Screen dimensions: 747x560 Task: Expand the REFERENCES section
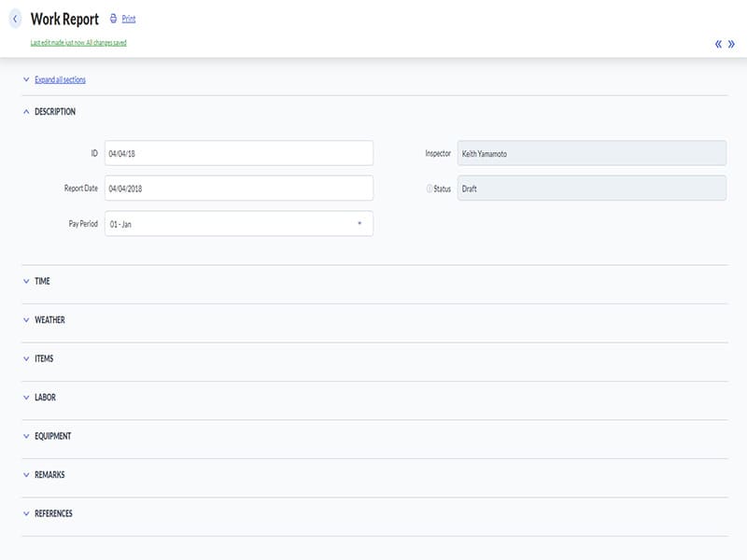pos(53,513)
